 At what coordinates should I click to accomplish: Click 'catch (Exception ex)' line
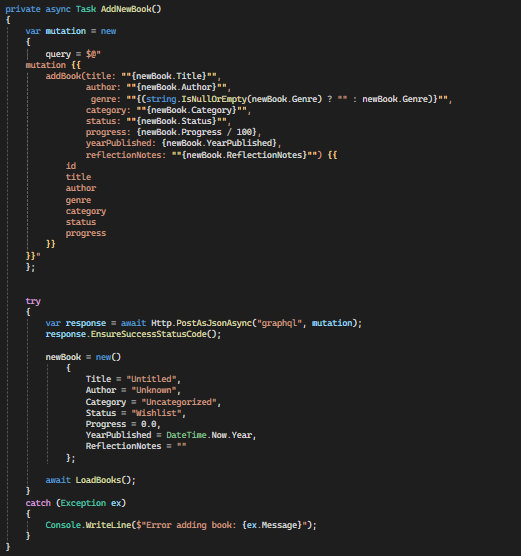pyautogui.click(x=76, y=503)
